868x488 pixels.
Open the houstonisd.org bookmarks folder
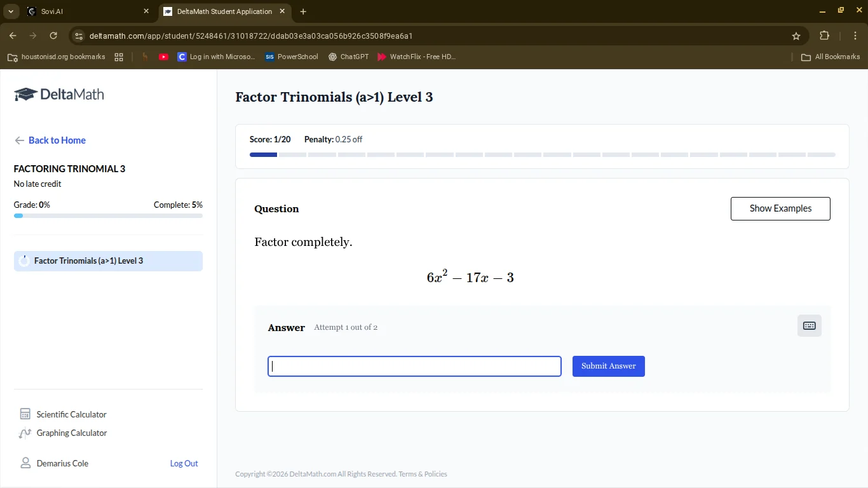tap(56, 57)
